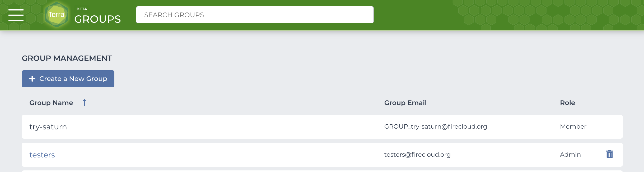
Task: Focus the Search Groups field
Action: point(255,15)
